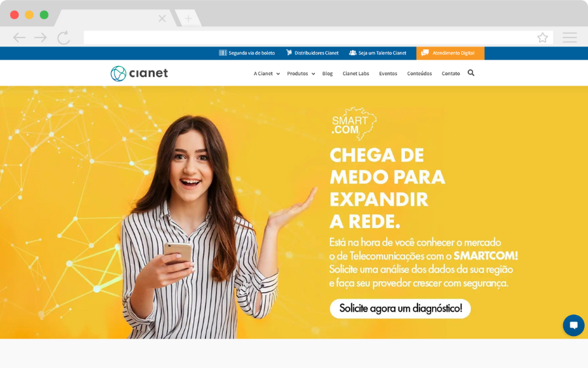Open the chat bubble widget
Screen dimensions: 588x368
point(574,326)
